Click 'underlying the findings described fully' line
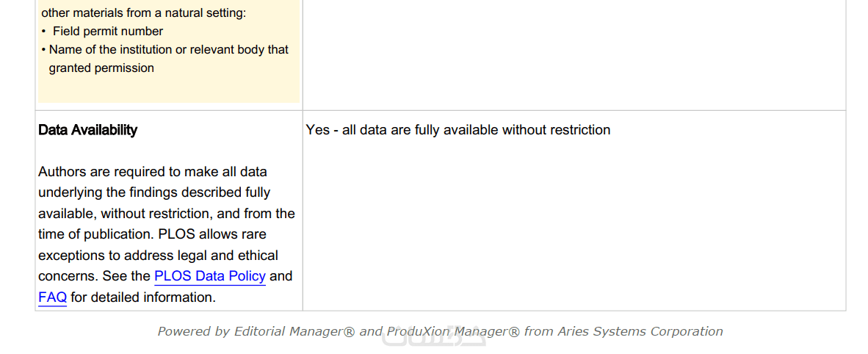Image resolution: width=868 pixels, height=354 pixels. click(154, 192)
